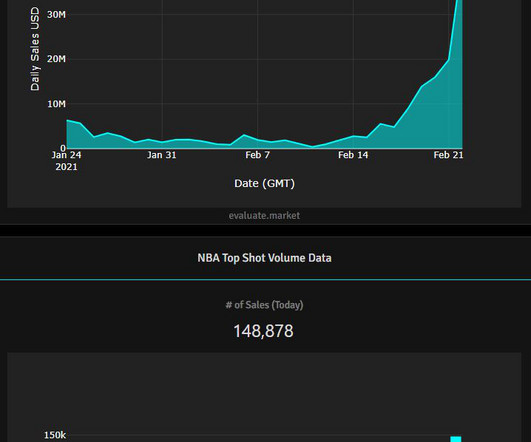Click the Date (GMT) axis title
531x442 pixels.
point(264,183)
